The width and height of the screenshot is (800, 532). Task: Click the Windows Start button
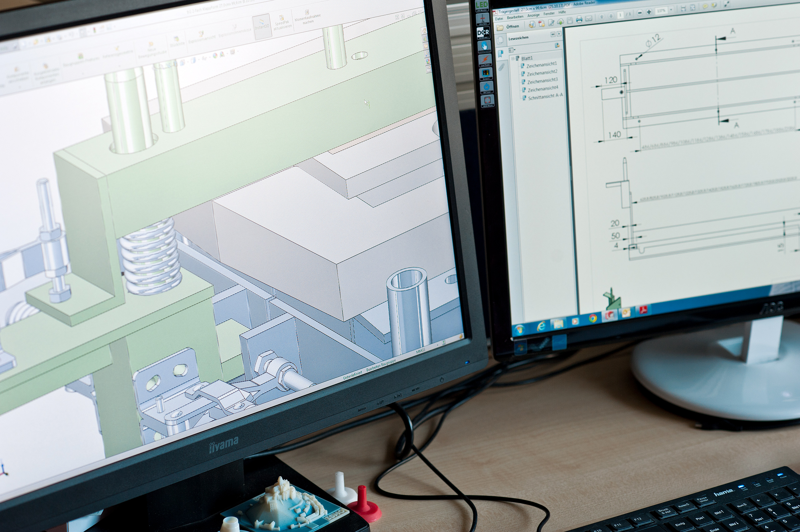click(x=520, y=329)
